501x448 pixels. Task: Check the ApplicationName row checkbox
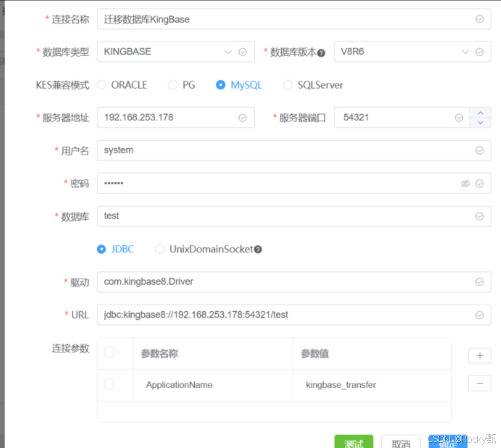tap(109, 384)
